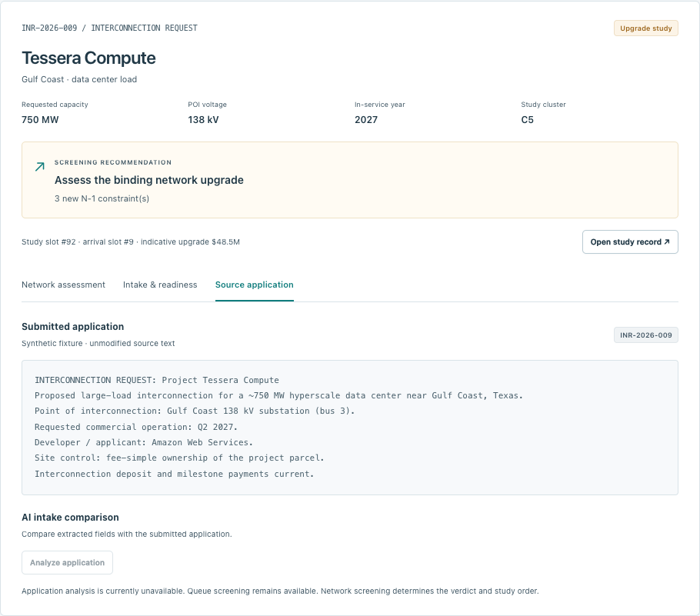Screen dimensions: 700x616
Task: Select the 2027 in-service year value
Action: point(366,120)
